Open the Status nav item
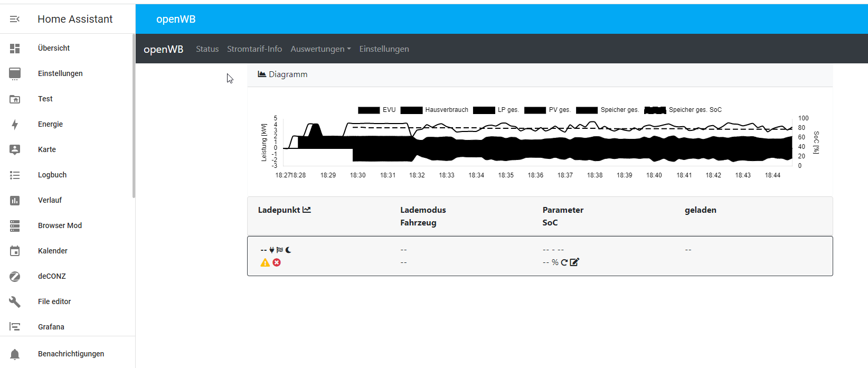 [x=207, y=49]
